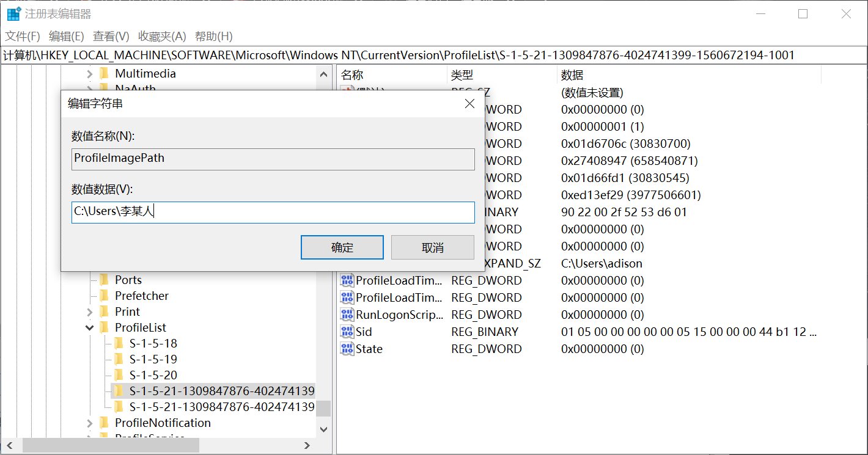
Task: Open the 查看(V) menu
Action: coord(111,37)
